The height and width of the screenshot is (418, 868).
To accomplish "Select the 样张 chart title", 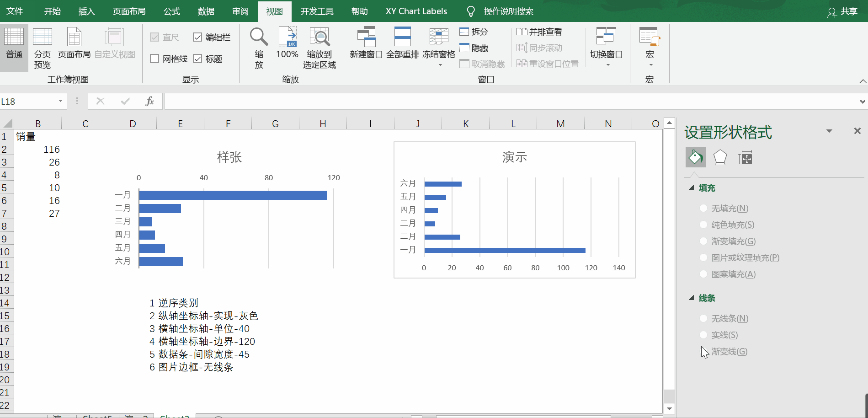I will coord(229,157).
